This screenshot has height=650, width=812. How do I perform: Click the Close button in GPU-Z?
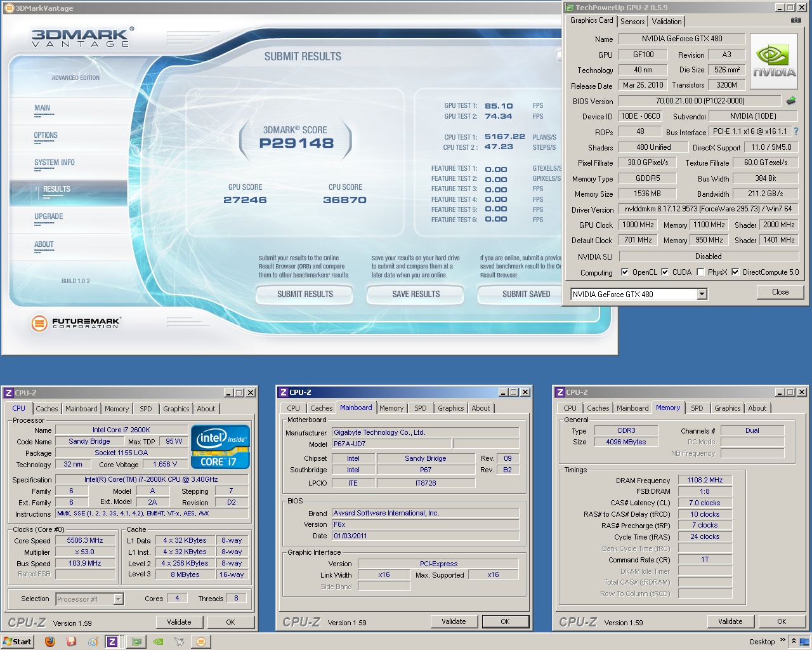pyautogui.click(x=780, y=292)
